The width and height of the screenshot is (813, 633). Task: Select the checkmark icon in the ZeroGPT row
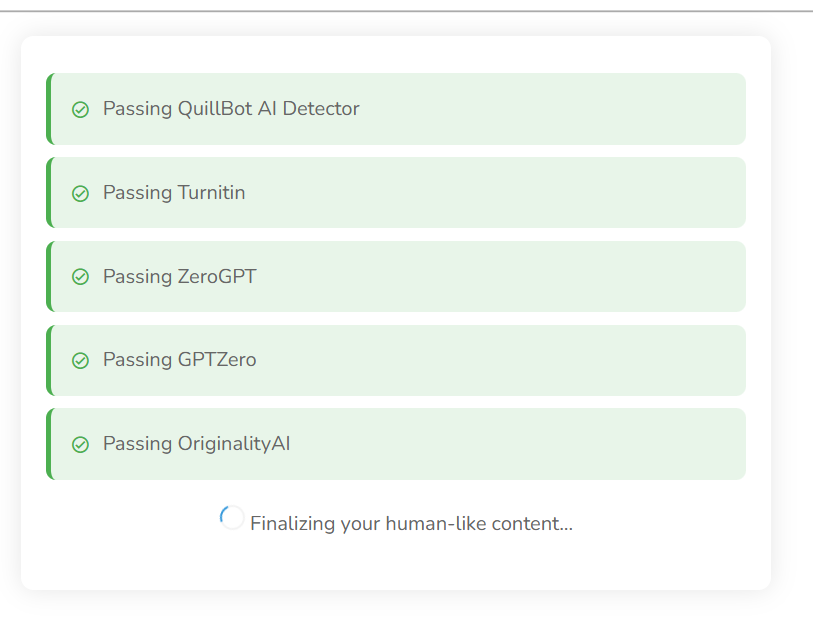click(x=81, y=277)
